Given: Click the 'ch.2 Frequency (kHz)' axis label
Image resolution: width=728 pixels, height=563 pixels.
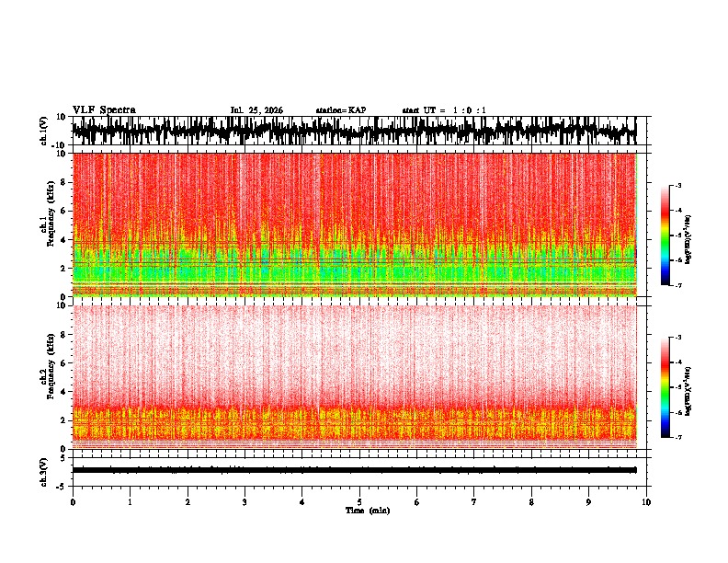Looking at the screenshot, I should click(x=47, y=366).
